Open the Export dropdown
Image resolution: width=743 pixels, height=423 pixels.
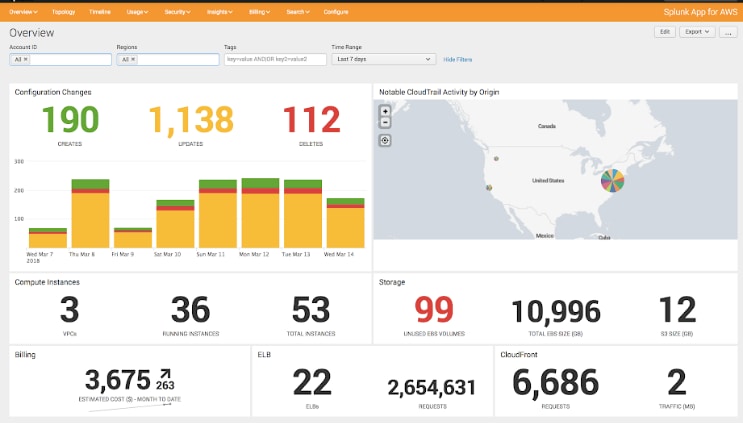[697, 32]
